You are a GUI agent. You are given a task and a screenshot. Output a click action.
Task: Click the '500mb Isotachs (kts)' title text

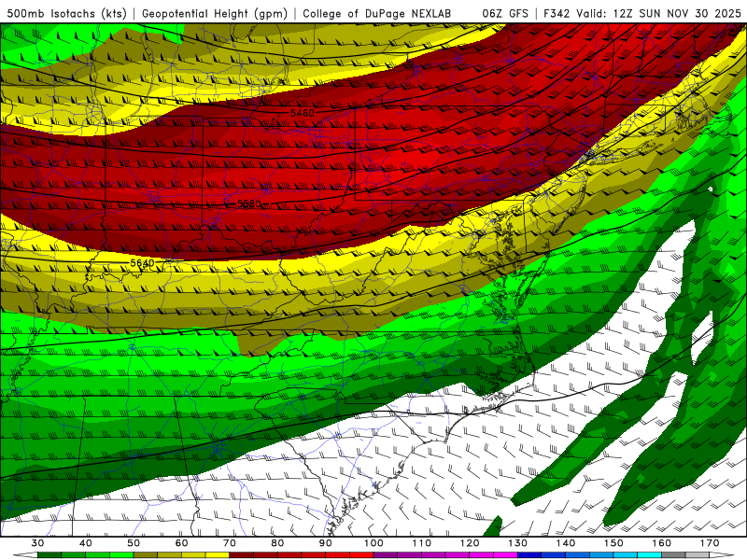coord(66,13)
